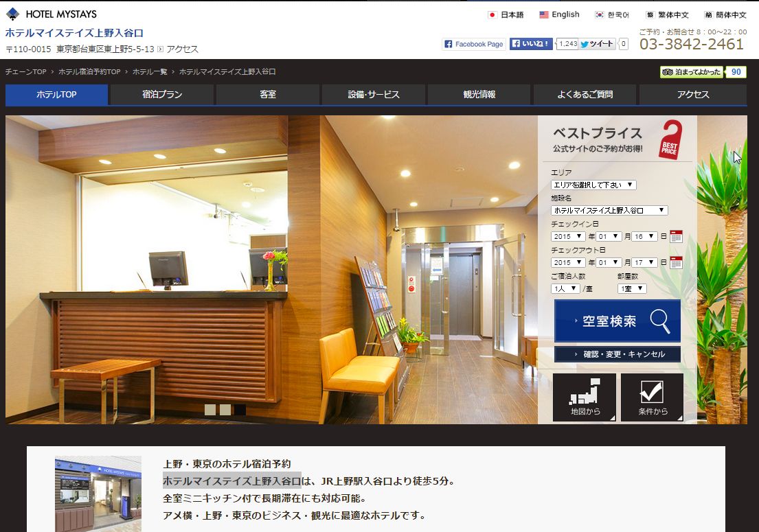
Task: Select the third dark slideshow indicator
Action: (x=240, y=410)
